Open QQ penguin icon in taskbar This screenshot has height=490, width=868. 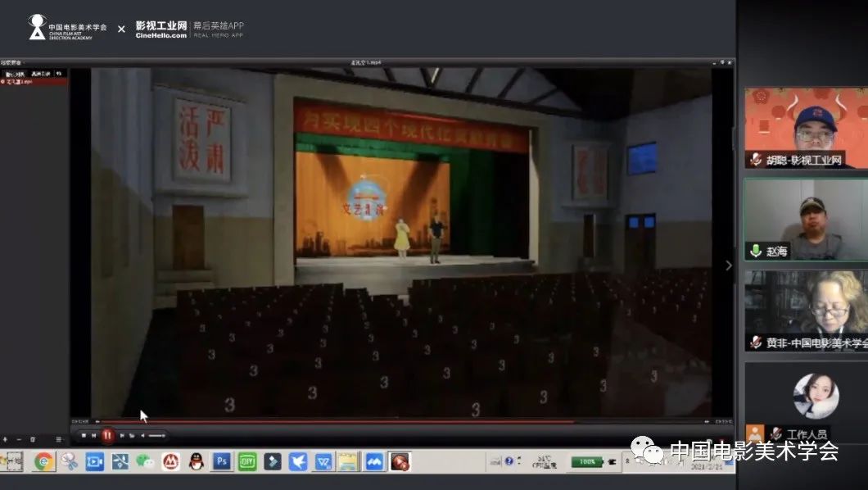click(196, 461)
